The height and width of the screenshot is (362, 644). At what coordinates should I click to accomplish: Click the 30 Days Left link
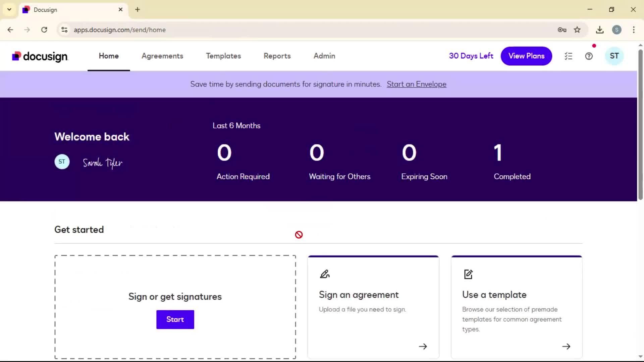point(471,56)
